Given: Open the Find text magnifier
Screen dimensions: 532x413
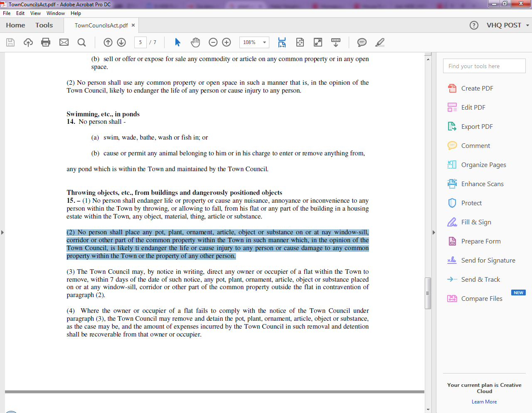Looking at the screenshot, I should [82, 42].
